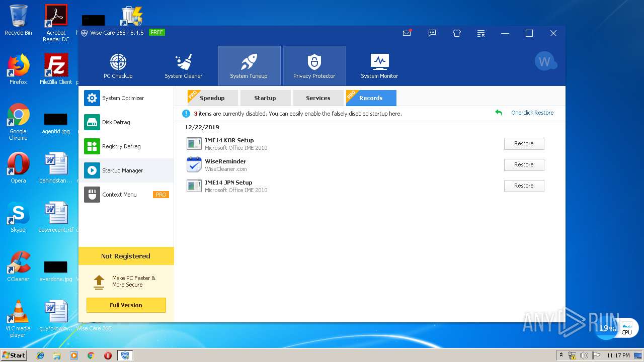The height and width of the screenshot is (362, 644).
Task: Select the Records tab
Action: tap(371, 98)
